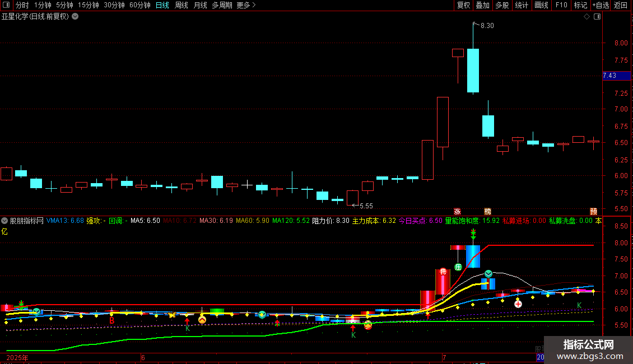Switch to 月线 monthly chart

click(x=200, y=5)
